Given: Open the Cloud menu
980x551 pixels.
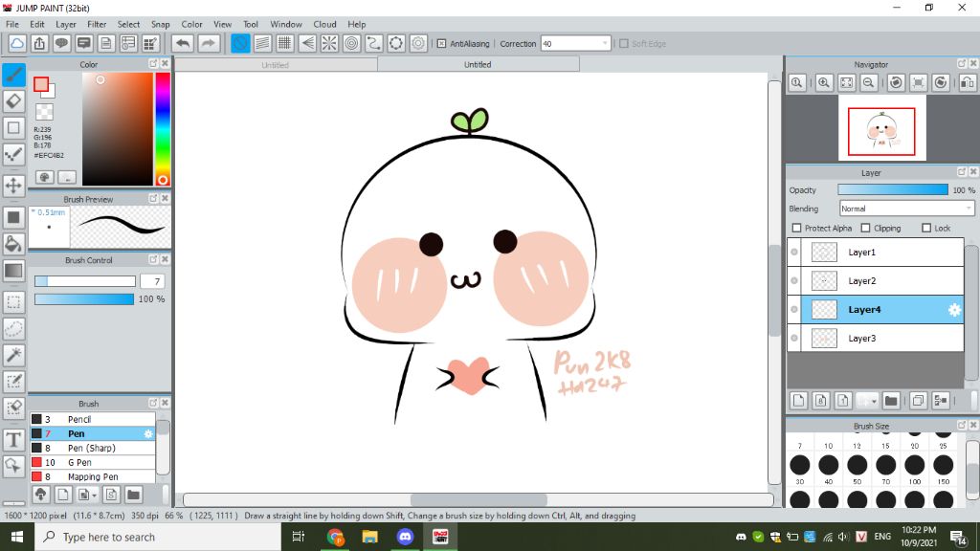Looking at the screenshot, I should pyautogui.click(x=324, y=24).
